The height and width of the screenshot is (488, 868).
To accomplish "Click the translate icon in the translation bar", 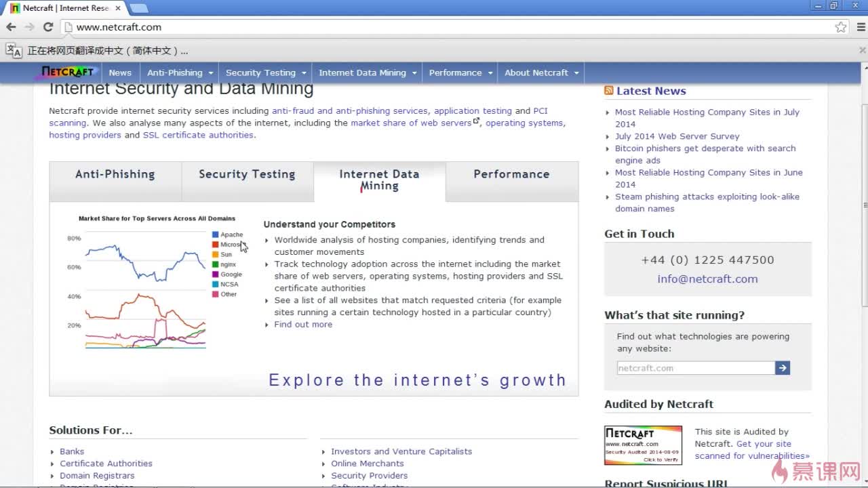I will pos(14,50).
